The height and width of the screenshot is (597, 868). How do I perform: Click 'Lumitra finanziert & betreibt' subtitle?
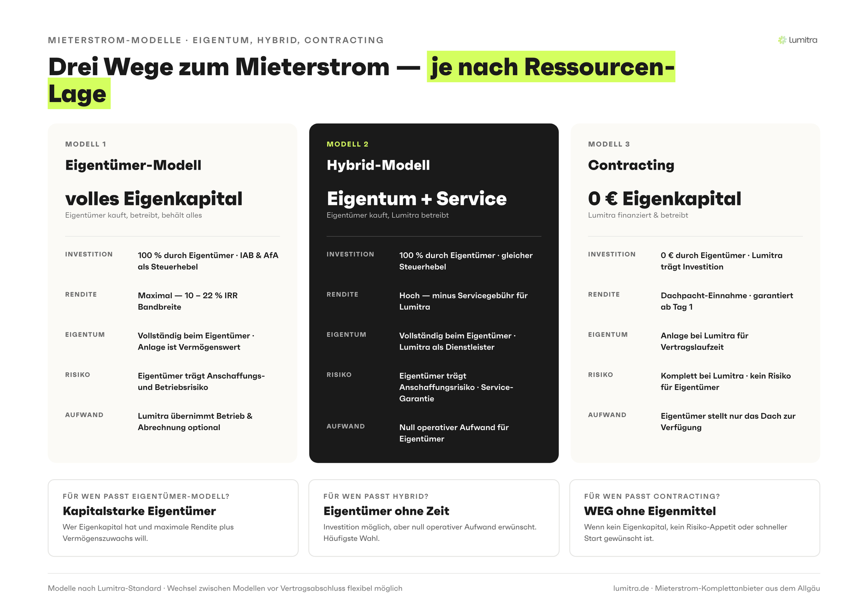638,215
